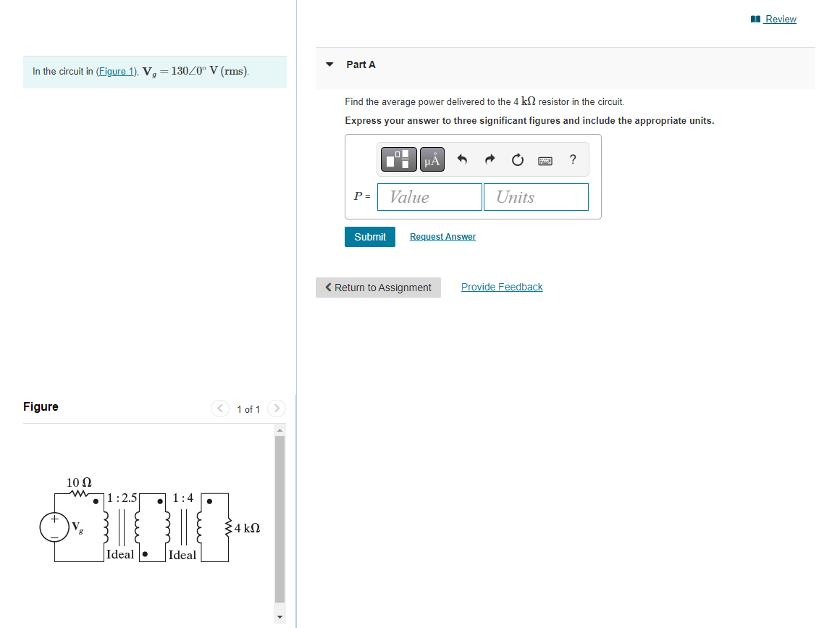Click the μÅ units symbol icon
This screenshot has height=628, width=840.
coord(432,159)
